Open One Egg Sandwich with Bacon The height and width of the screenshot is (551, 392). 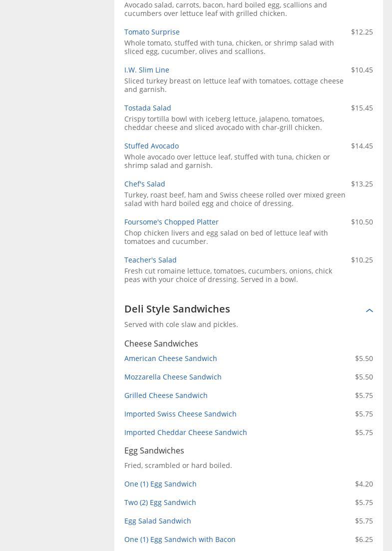pyautogui.click(x=180, y=539)
